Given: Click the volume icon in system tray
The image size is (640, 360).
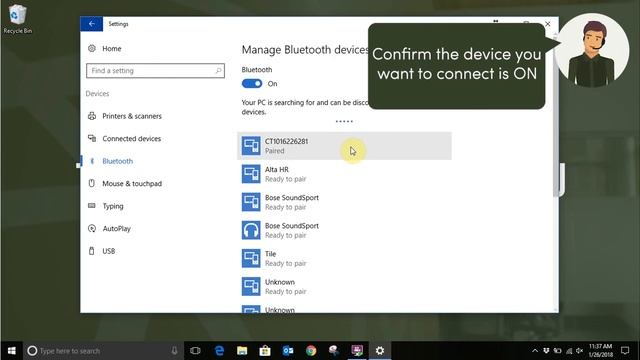Looking at the screenshot, I should pos(580,351).
